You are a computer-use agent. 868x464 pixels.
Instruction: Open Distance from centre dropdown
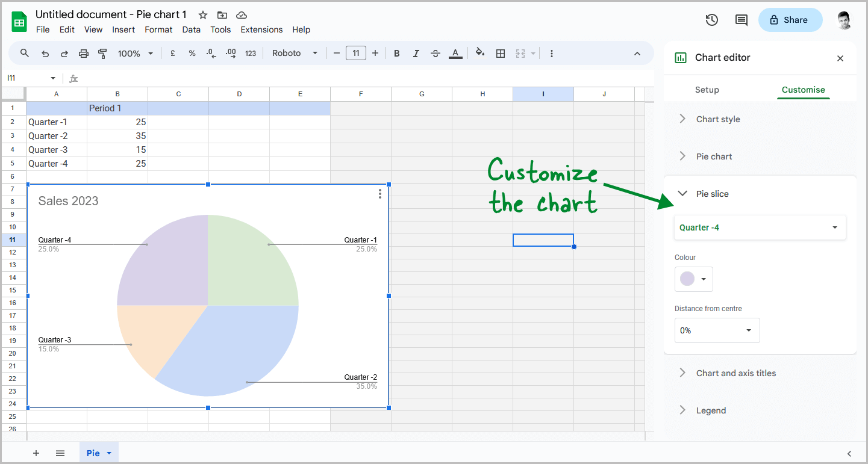[717, 330]
